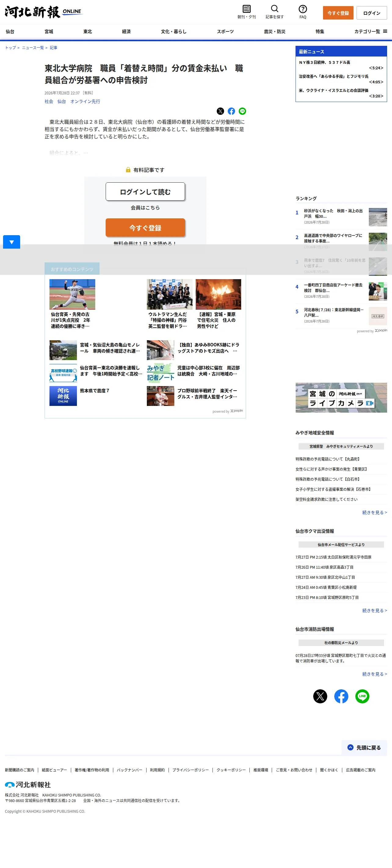Share article on LINE above the text
This screenshot has height=868, width=392.
tap(242, 111)
